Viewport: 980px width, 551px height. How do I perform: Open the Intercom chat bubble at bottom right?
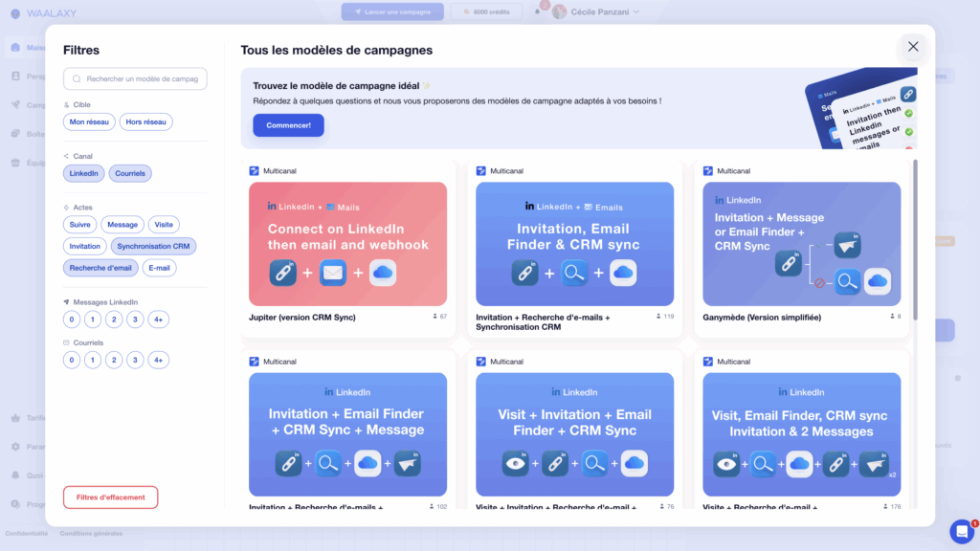961,531
